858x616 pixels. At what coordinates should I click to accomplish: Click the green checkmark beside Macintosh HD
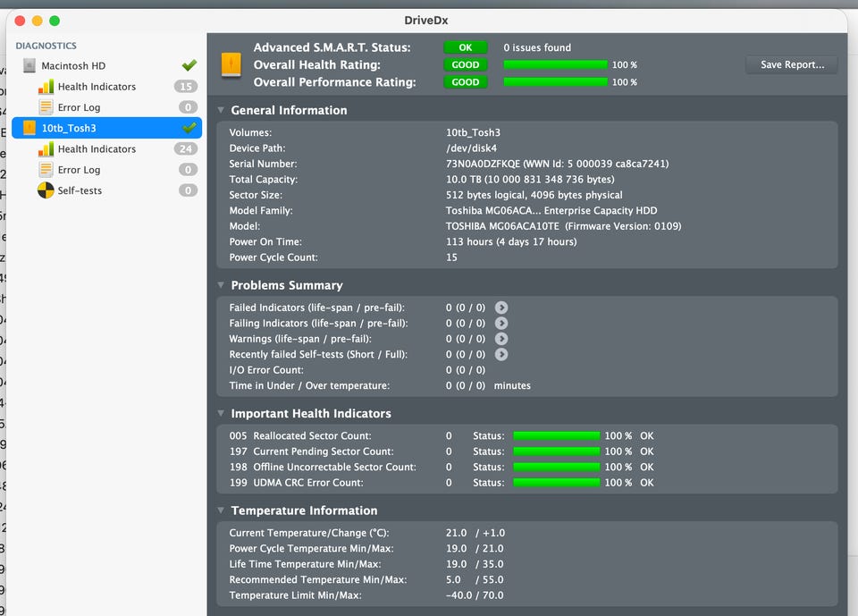(x=189, y=65)
